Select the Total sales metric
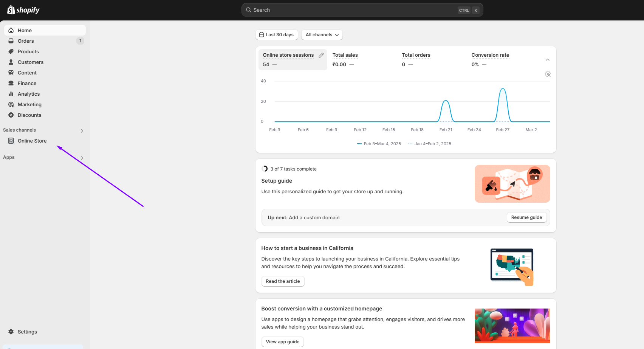644x349 pixels. pos(362,60)
